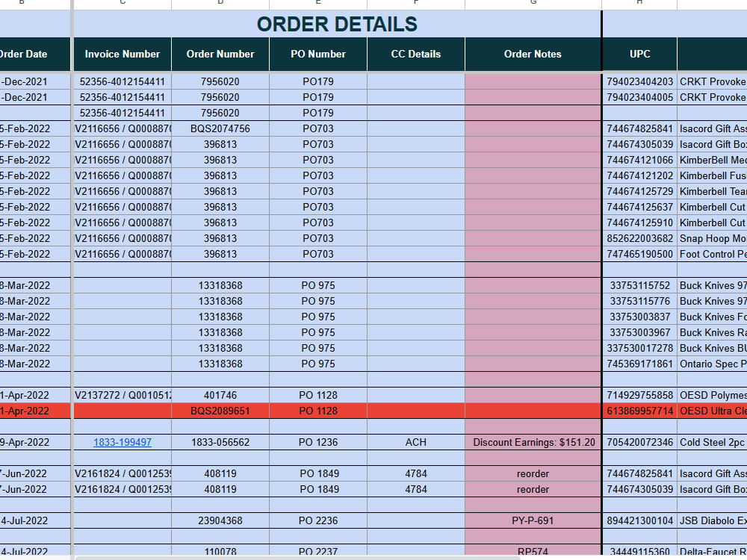Select UPC cell 852622003682
This screenshot has height=560, width=747.
tap(640, 239)
